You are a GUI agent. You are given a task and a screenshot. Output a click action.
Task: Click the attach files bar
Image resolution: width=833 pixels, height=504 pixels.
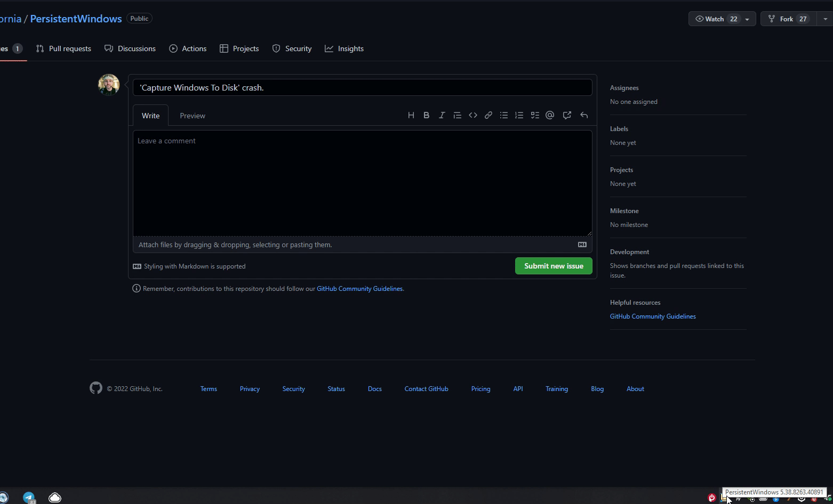(x=363, y=245)
